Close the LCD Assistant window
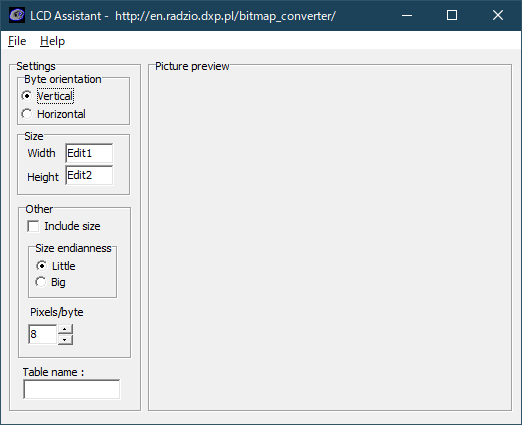 [498, 15]
